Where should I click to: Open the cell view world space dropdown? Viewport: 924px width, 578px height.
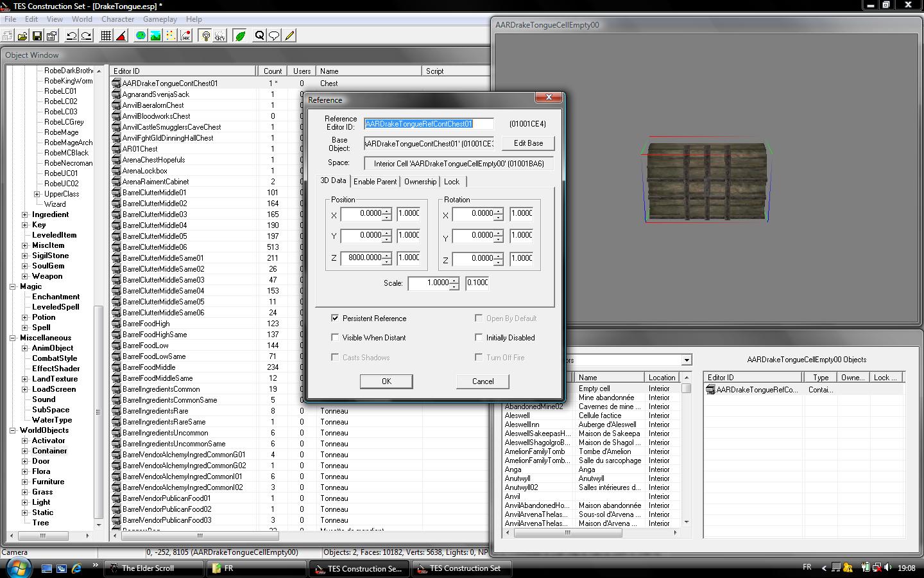click(687, 360)
